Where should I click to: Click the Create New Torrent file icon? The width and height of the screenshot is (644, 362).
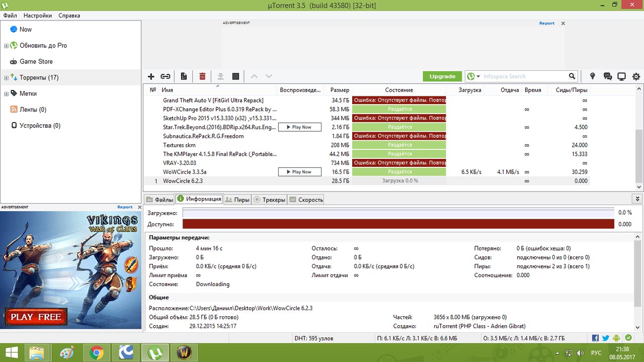[x=184, y=76]
